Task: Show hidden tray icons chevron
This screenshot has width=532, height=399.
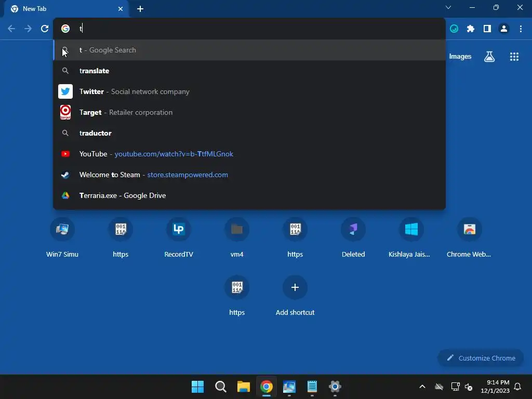Action: (x=422, y=387)
